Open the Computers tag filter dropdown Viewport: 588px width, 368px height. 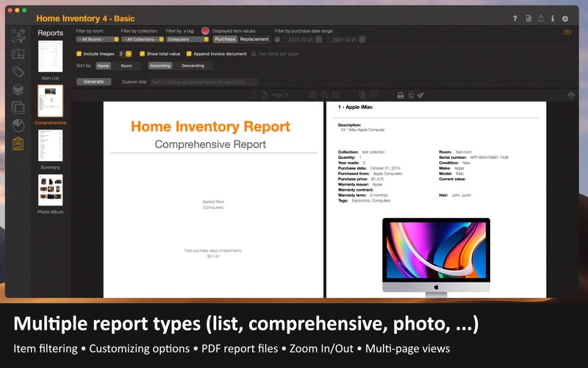coord(187,39)
